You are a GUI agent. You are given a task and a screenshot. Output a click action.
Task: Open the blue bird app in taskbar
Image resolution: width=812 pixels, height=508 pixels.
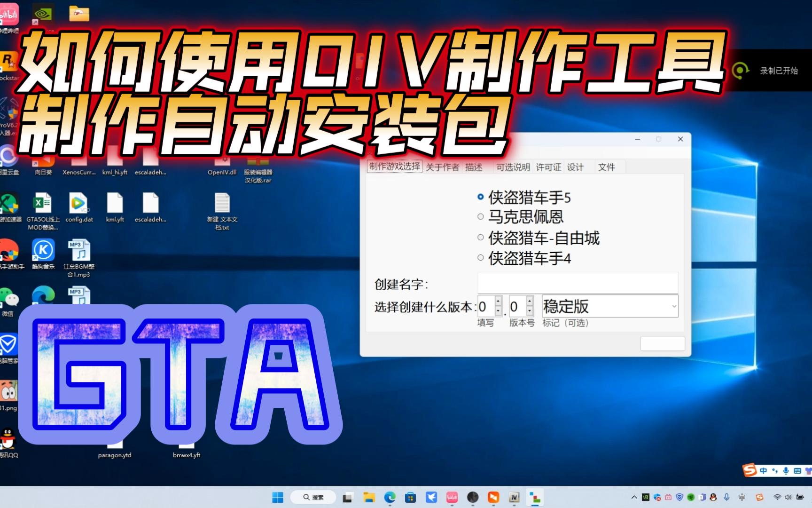pos(431,497)
